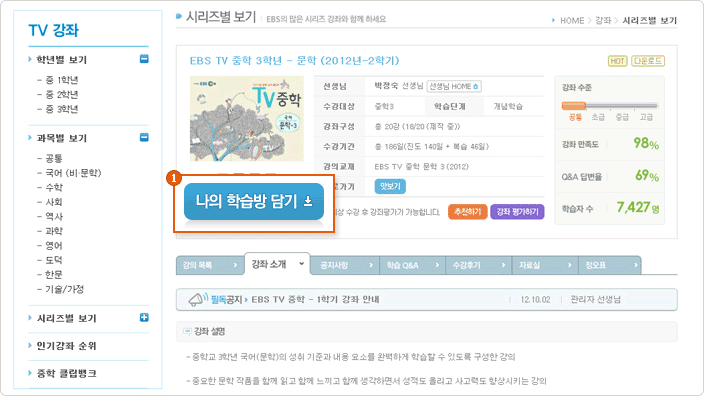The width and height of the screenshot is (705, 405).
Task: Switch to the 정오표 tab
Action: coord(610,265)
